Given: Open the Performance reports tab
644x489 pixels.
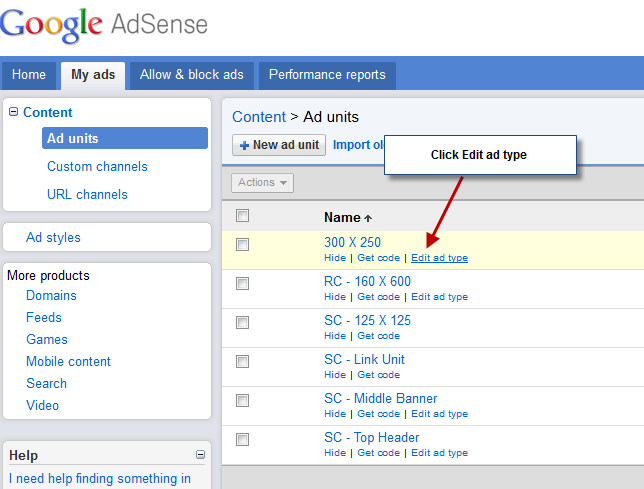Looking at the screenshot, I should 327,75.
